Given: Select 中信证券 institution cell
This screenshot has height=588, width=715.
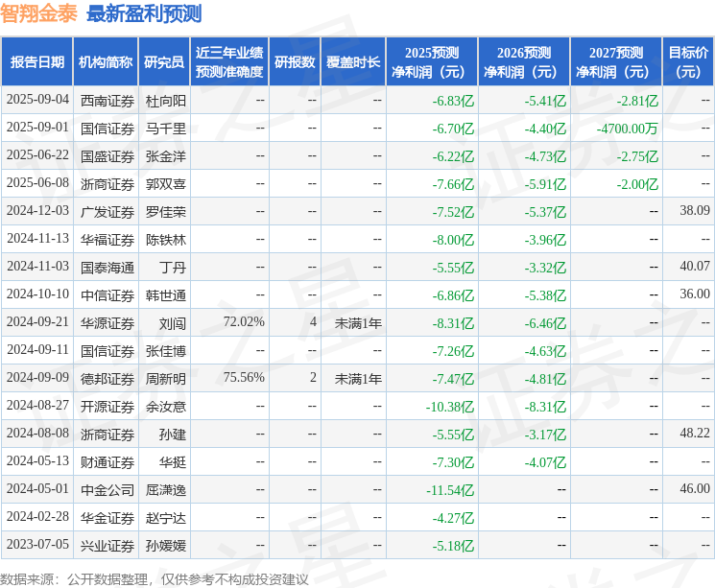Looking at the screenshot, I should tap(107, 295).
